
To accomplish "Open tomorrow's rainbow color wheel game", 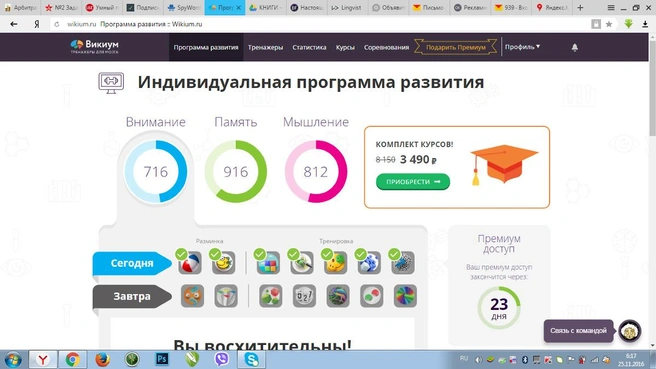I will coord(405,296).
